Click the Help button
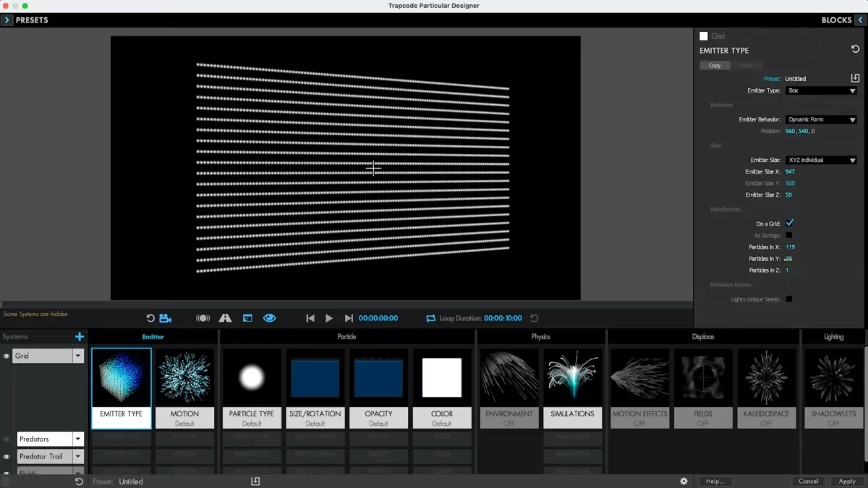 715,481
